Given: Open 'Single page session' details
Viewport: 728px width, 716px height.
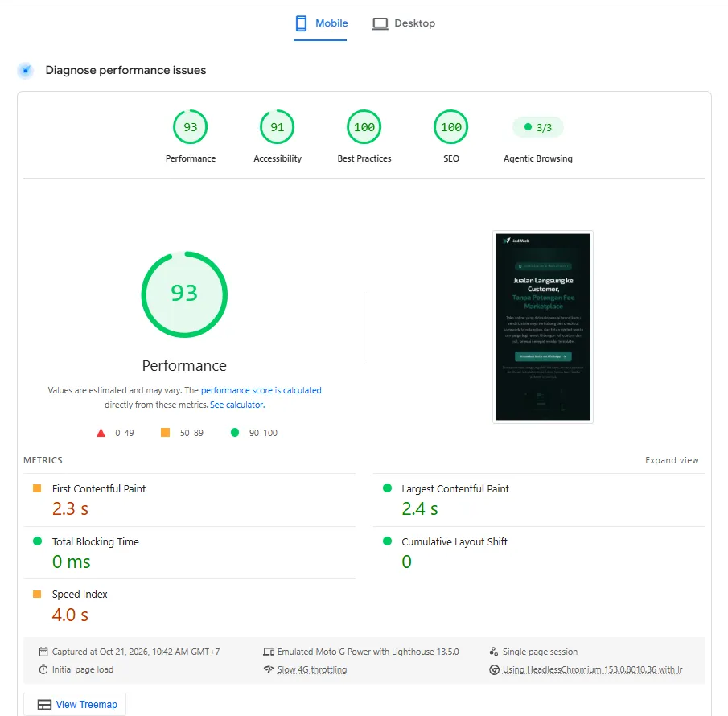Looking at the screenshot, I should (540, 652).
